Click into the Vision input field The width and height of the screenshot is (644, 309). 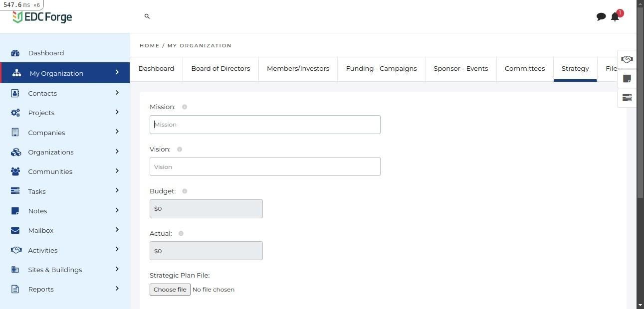[x=265, y=167]
